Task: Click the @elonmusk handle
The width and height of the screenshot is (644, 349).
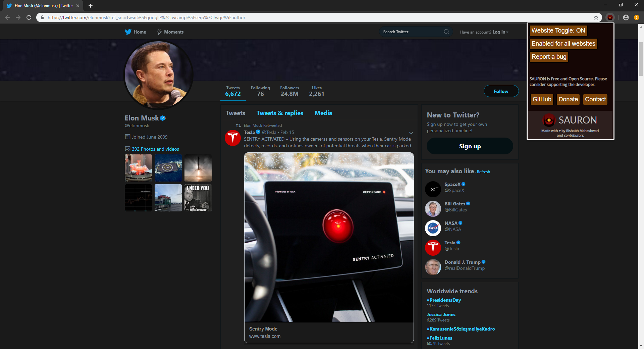Action: 137,126
